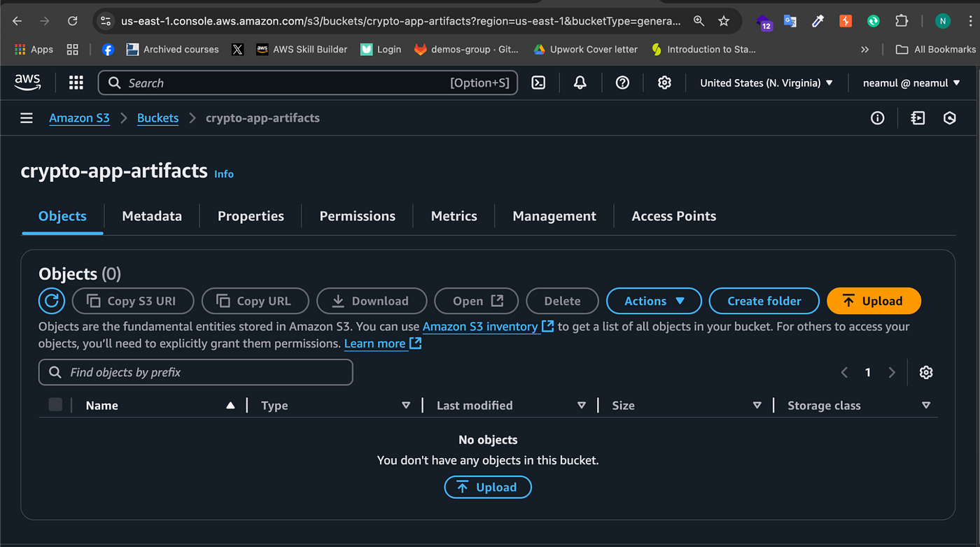Bookmark this page with the star icon

[724, 21]
